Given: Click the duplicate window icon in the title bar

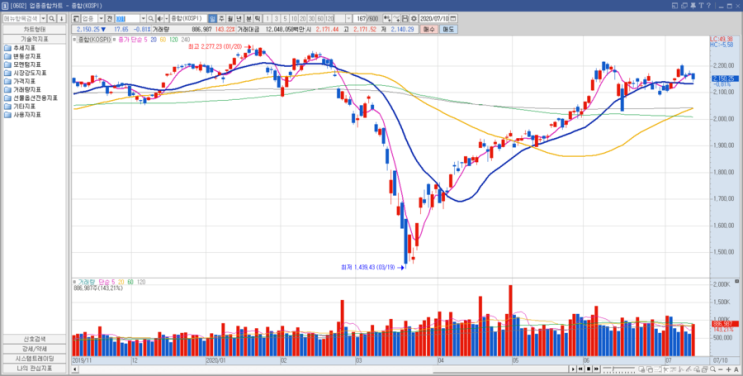Looking at the screenshot, I should point(684,6).
